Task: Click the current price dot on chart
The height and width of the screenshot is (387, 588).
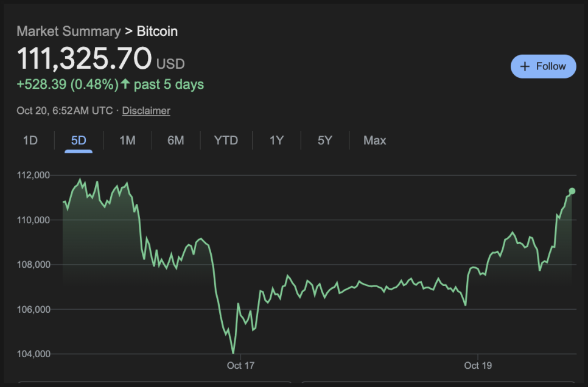Action: (x=572, y=191)
